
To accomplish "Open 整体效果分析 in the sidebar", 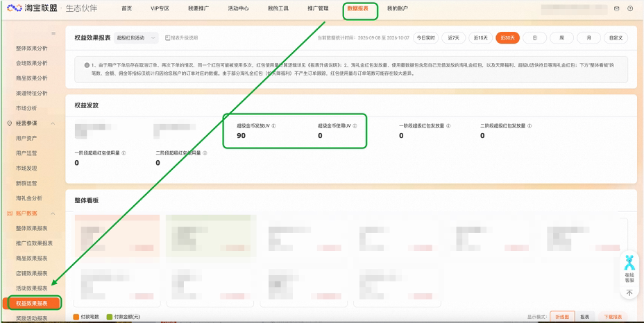I will point(32,48).
